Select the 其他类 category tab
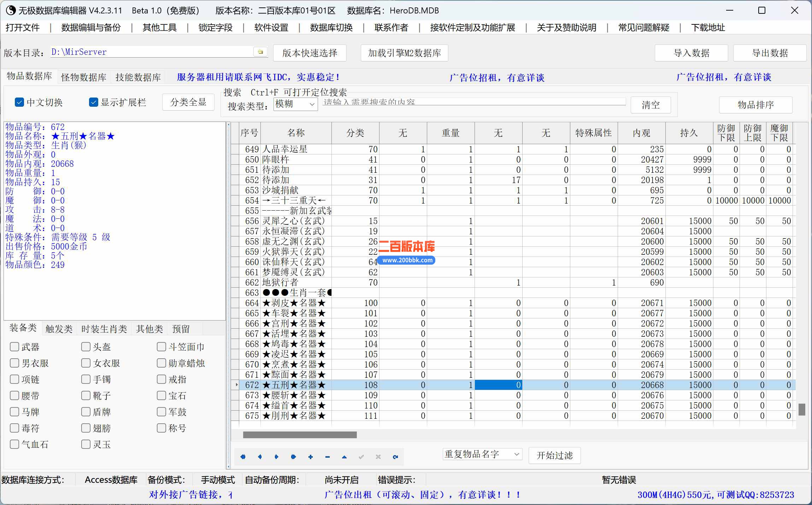Viewport: 812px width, 505px height. pyautogui.click(x=149, y=329)
